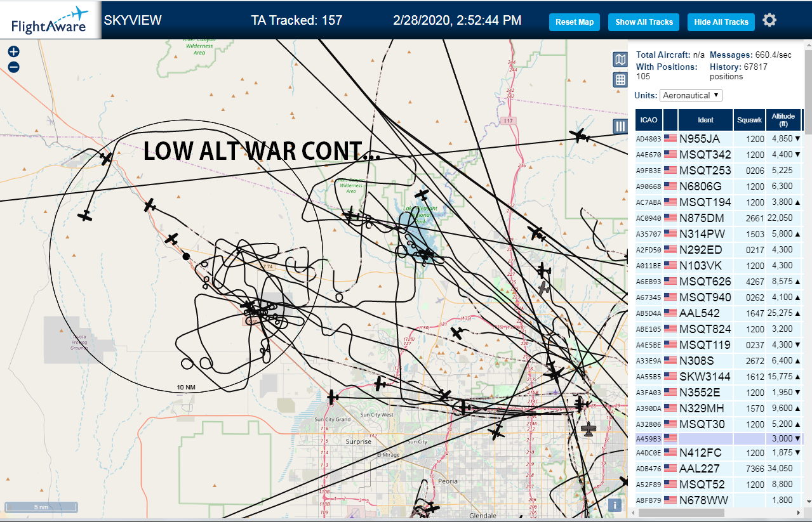Screen dimensions: 812x522
Task: Select aircraft AAL542 in the list
Action: click(x=719, y=313)
